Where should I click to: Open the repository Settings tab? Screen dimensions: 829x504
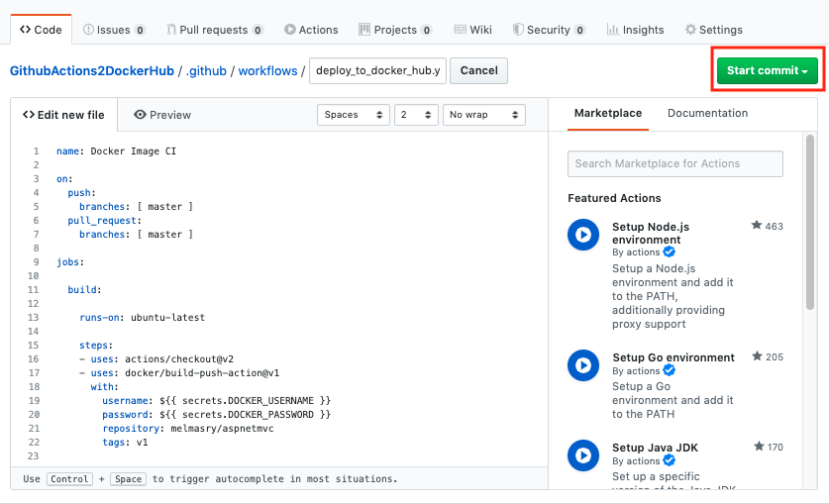click(714, 30)
